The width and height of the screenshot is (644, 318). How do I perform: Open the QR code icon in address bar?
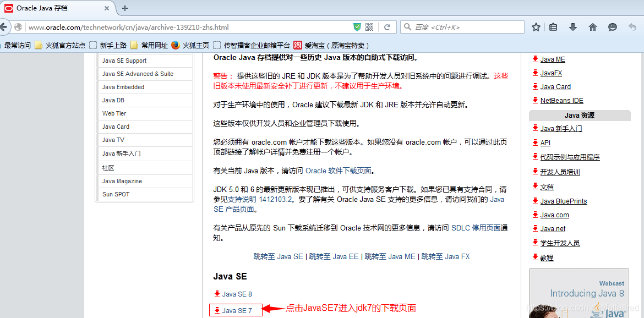pyautogui.click(x=369, y=27)
